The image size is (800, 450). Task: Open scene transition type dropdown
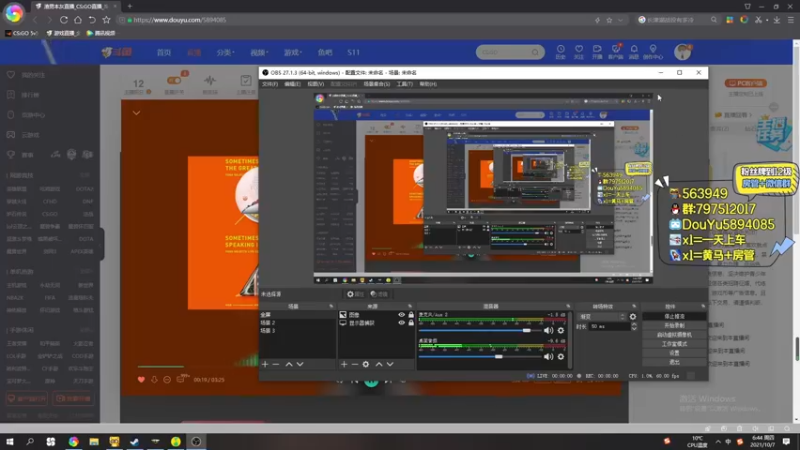[x=602, y=317]
